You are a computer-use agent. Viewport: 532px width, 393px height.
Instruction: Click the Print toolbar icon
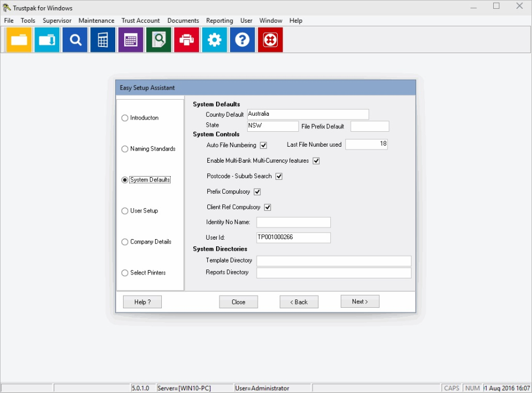click(x=186, y=39)
